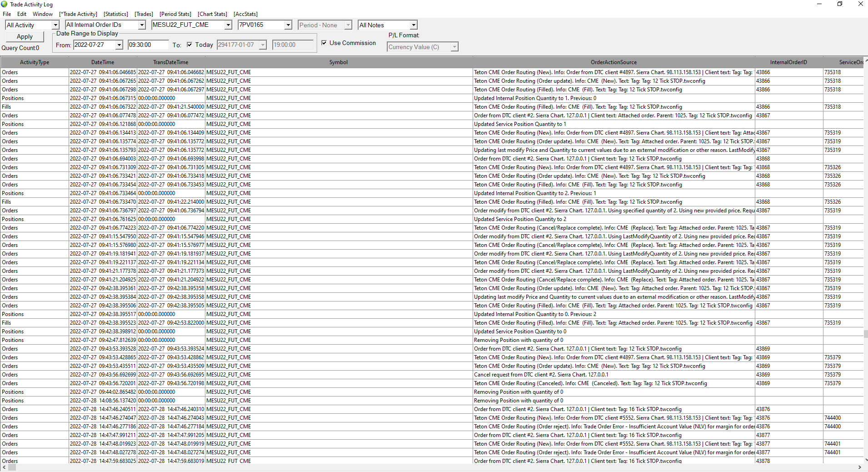This screenshot has height=472, width=868.
Task: Click the Fills row at 09:41:06.067322
Action: (432, 107)
